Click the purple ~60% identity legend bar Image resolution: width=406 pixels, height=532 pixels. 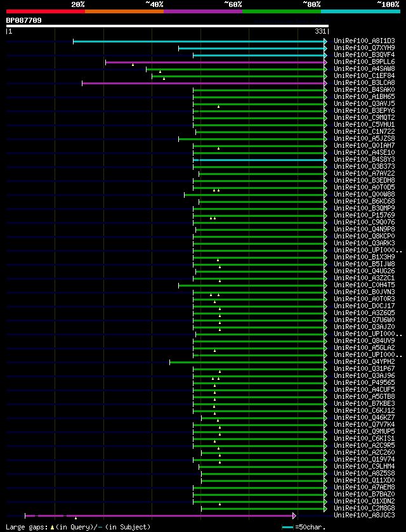(x=203, y=11)
